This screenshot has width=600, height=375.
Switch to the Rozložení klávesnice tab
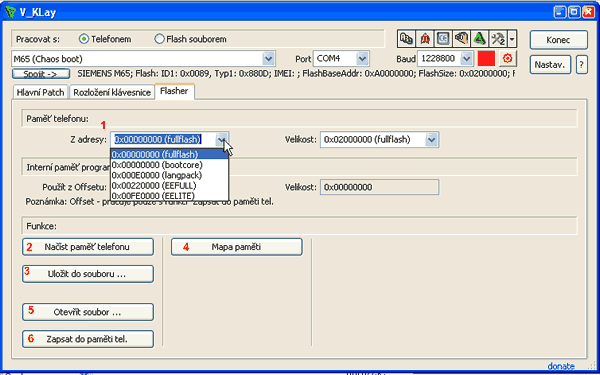click(x=112, y=93)
